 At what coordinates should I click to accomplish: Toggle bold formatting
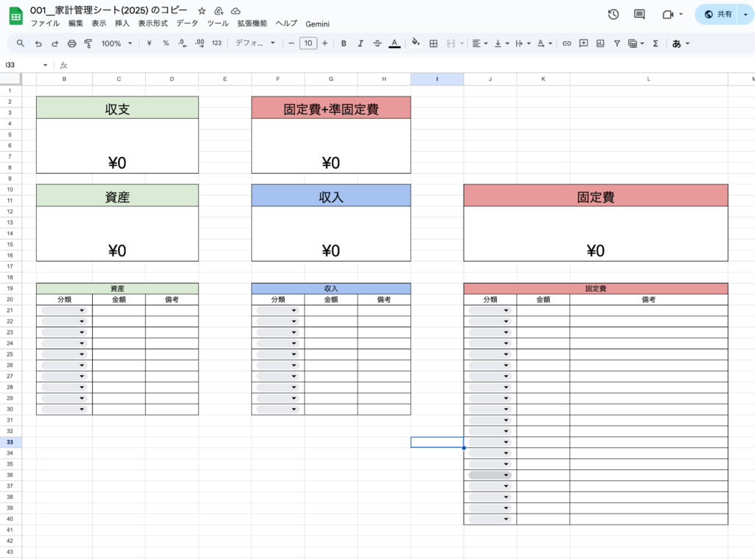pyautogui.click(x=344, y=43)
